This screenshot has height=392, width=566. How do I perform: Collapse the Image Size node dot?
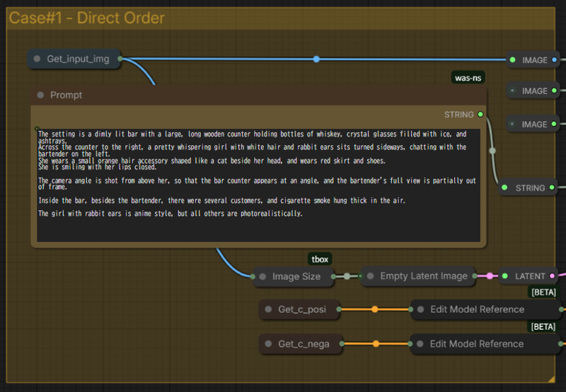pos(262,277)
